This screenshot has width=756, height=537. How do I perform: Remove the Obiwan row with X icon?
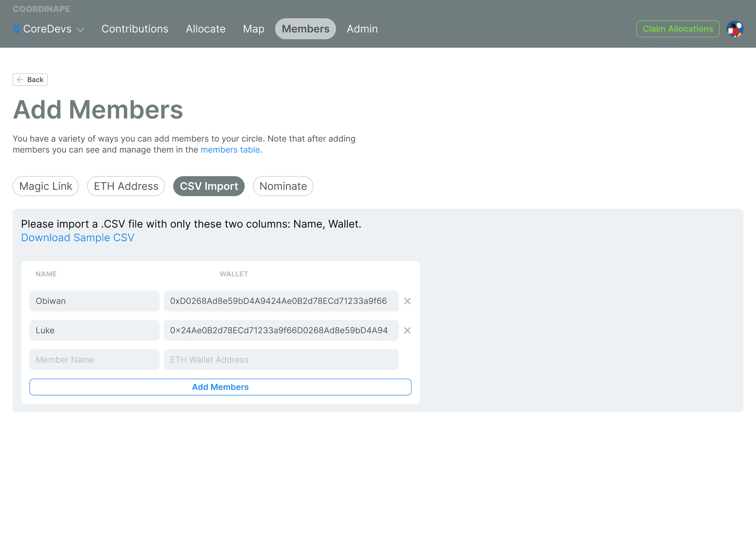(x=407, y=301)
